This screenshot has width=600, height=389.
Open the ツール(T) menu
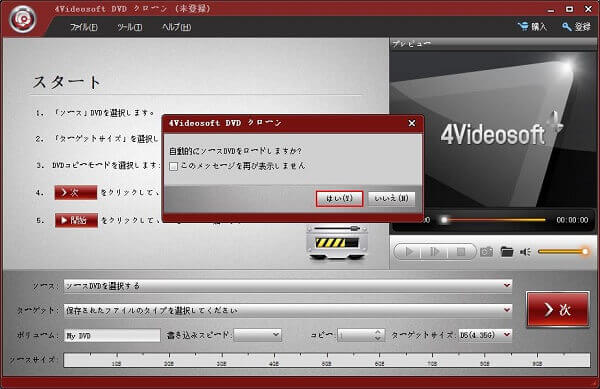[x=129, y=27]
